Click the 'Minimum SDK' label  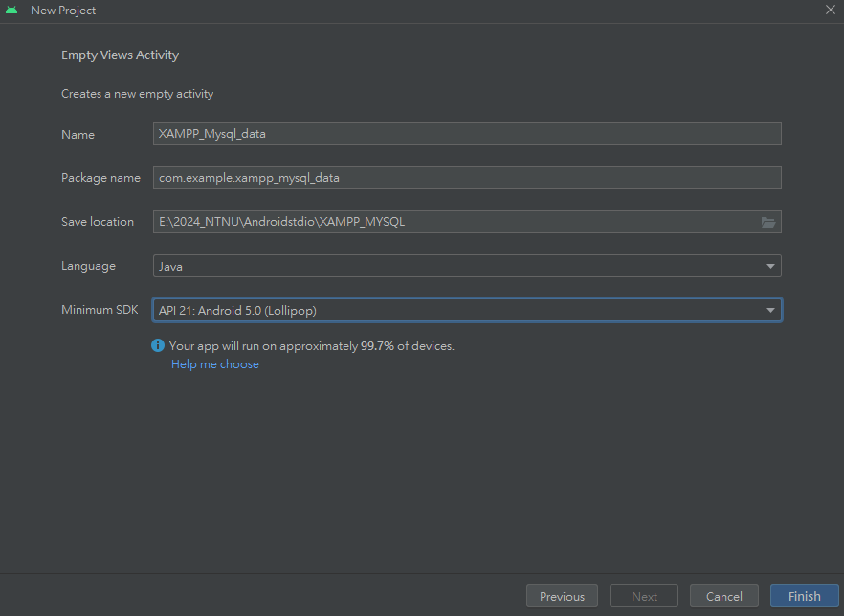(100, 310)
